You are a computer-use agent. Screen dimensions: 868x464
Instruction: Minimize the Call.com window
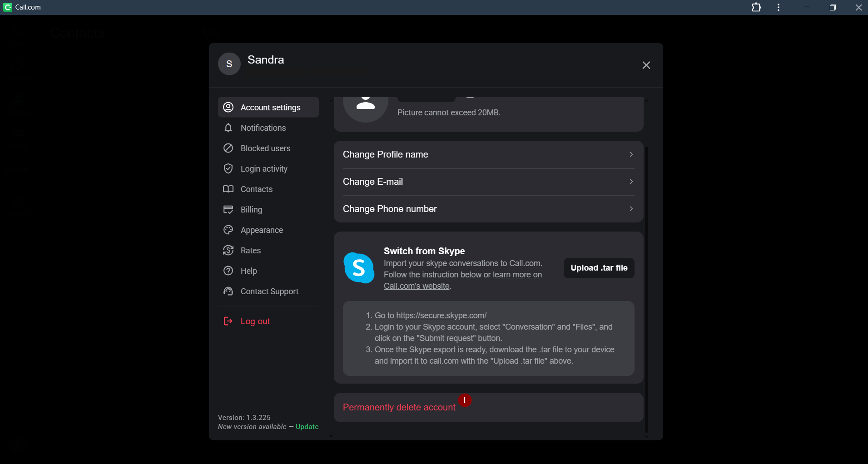(807, 7)
